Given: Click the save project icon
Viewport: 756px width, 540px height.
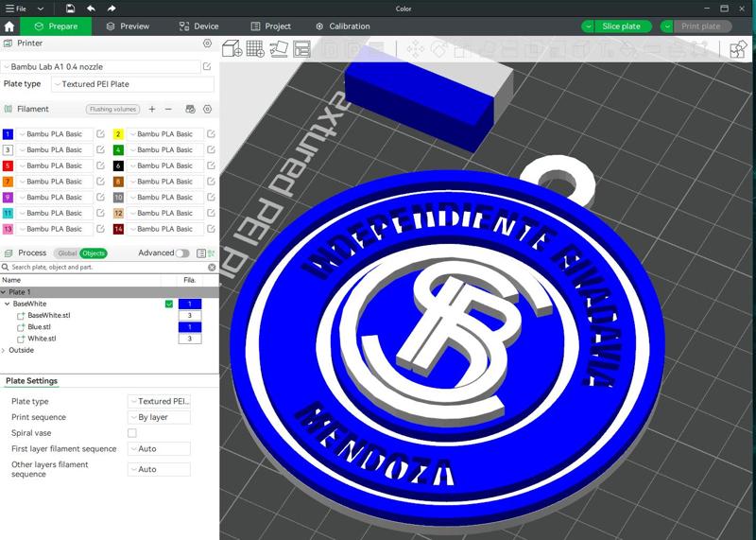Looking at the screenshot, I should click(70, 9).
